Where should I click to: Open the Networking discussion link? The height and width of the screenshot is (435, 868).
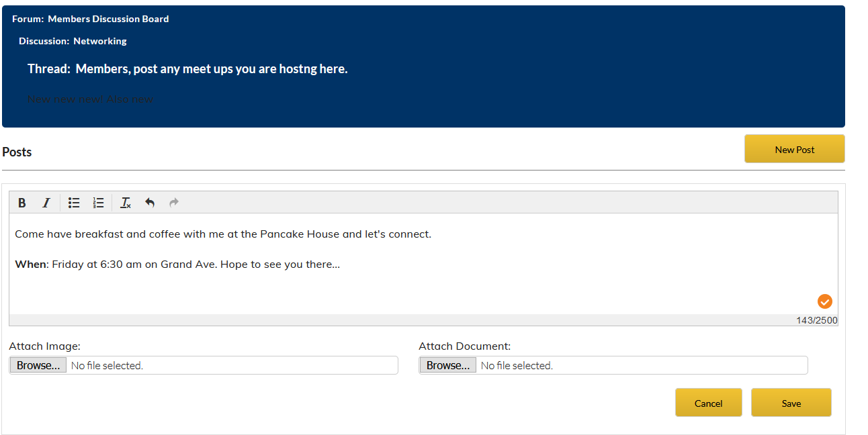click(x=100, y=41)
